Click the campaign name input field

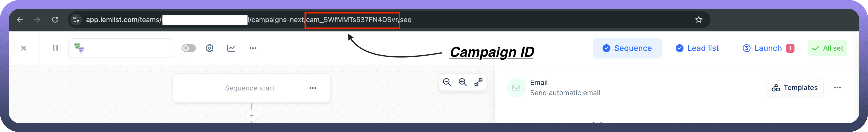121,48
